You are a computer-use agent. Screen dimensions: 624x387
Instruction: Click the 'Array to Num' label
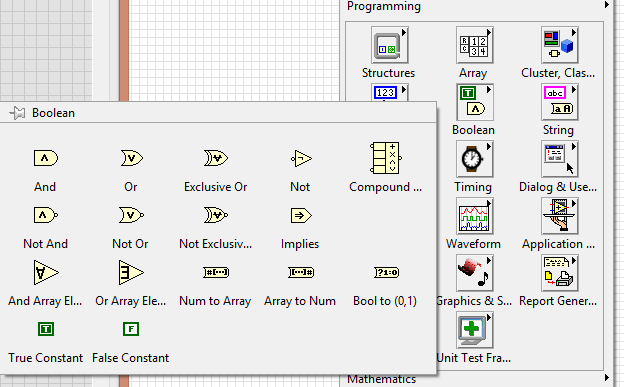(x=300, y=301)
